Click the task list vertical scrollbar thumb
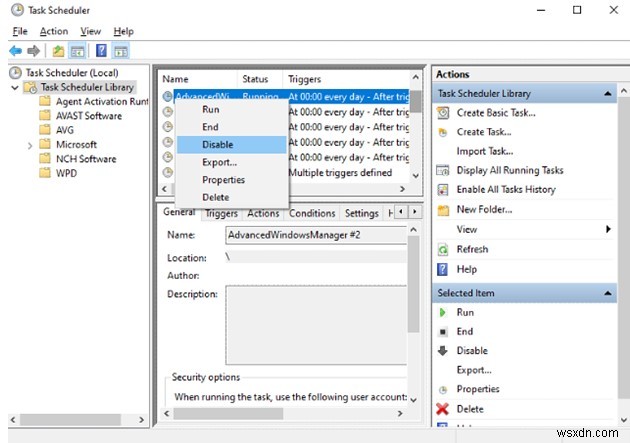The image size is (630, 443). [x=415, y=101]
